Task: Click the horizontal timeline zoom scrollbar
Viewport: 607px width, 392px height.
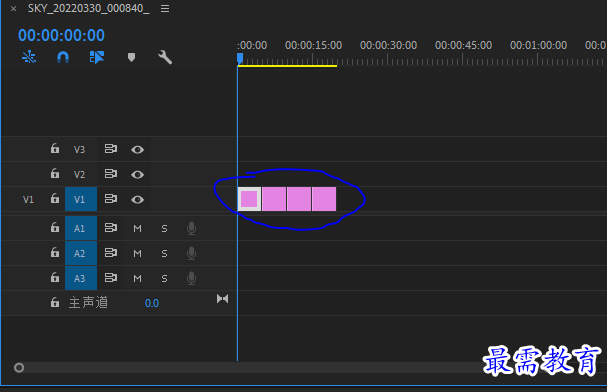Action: tap(310, 368)
